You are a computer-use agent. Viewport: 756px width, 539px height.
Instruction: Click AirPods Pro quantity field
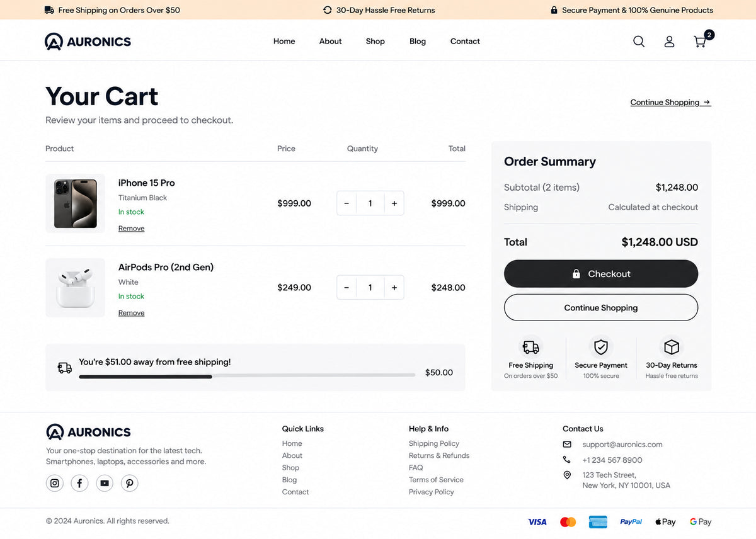[370, 288]
